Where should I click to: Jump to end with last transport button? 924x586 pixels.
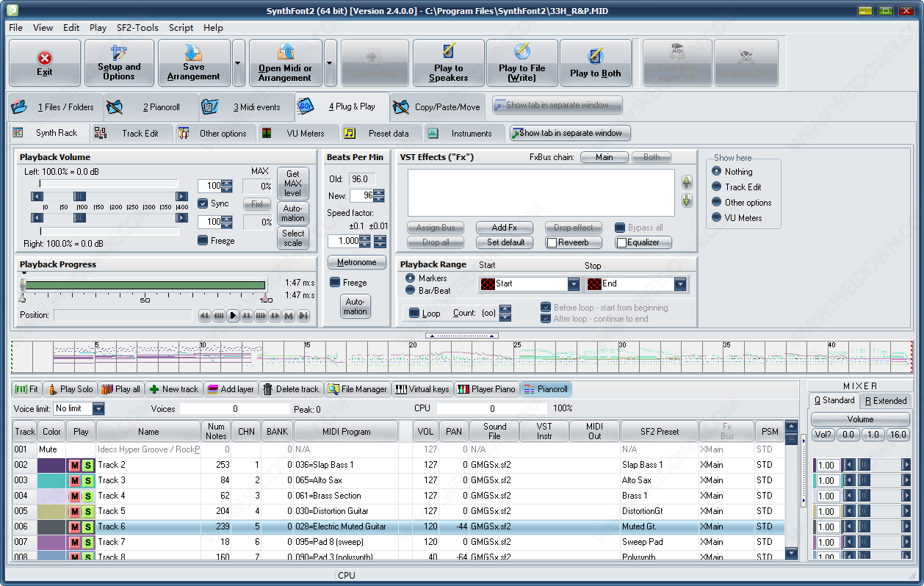point(303,316)
